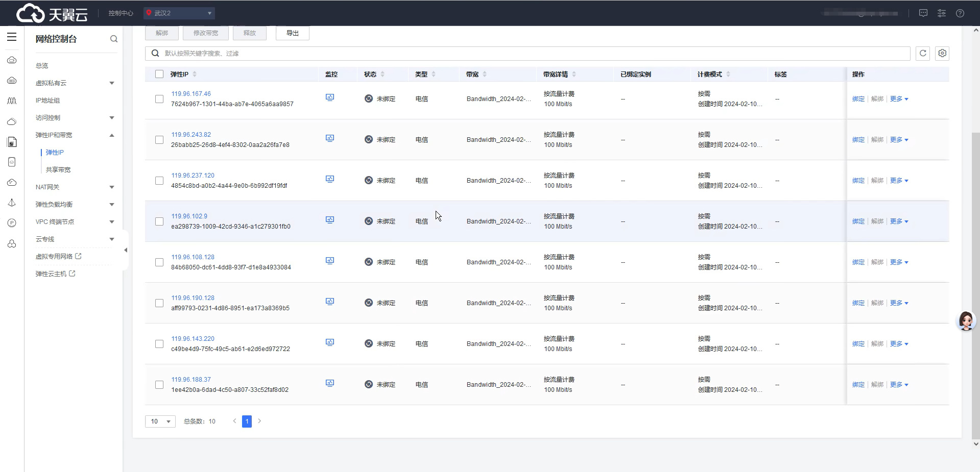
Task: Expand 更多 menu for 119.96.102.9
Action: tap(899, 221)
